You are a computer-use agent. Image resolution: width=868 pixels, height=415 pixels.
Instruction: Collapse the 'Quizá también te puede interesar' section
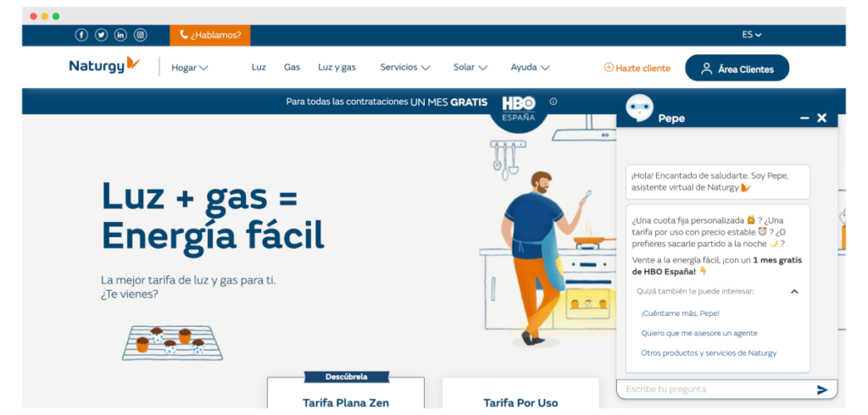(x=794, y=291)
